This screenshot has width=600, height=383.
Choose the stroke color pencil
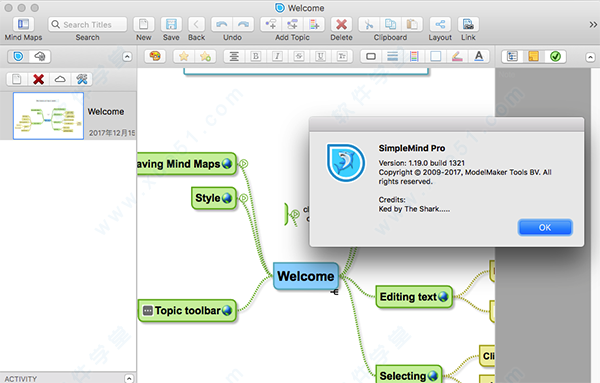pos(457,57)
